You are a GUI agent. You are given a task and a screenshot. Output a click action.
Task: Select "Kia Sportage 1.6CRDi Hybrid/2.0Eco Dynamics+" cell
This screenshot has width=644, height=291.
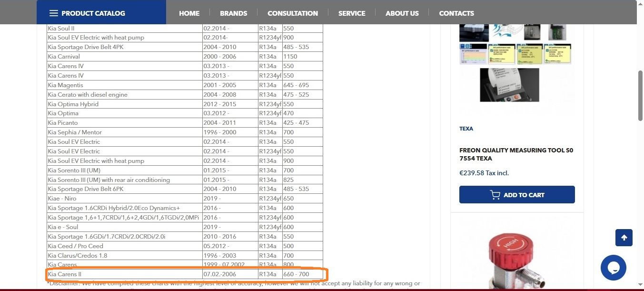pos(125,208)
